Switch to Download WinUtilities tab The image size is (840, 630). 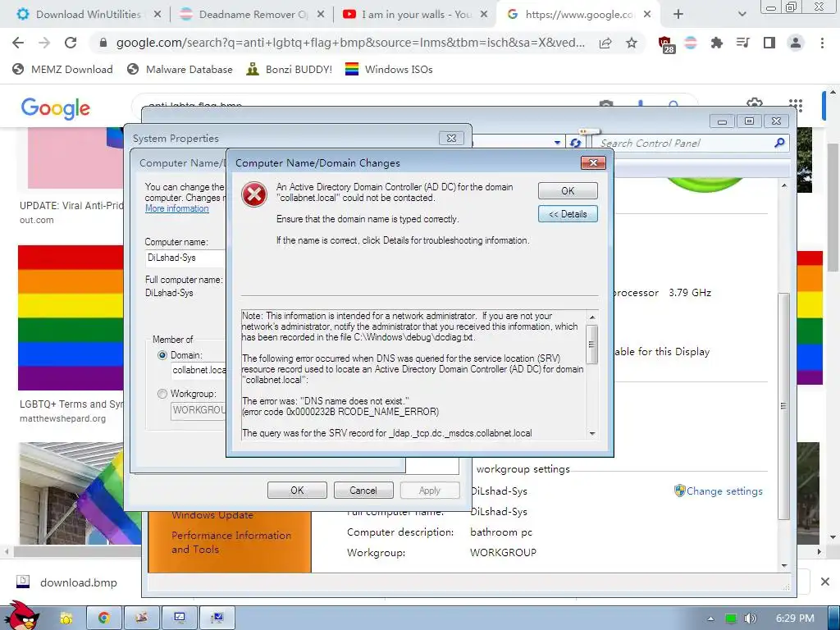(x=89, y=15)
